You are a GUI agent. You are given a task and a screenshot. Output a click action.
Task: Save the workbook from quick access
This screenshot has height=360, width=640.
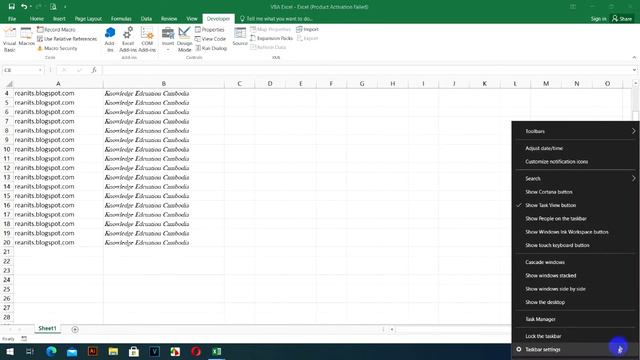click(x=11, y=7)
